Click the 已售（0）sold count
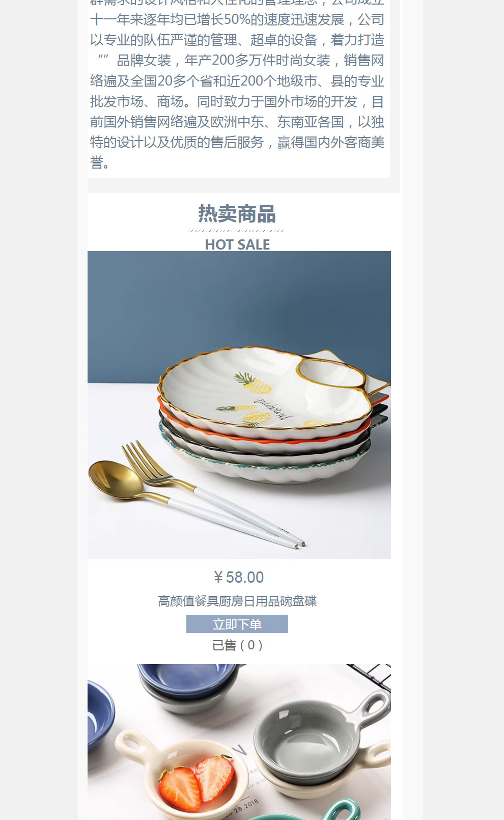504x820 pixels. [237, 645]
